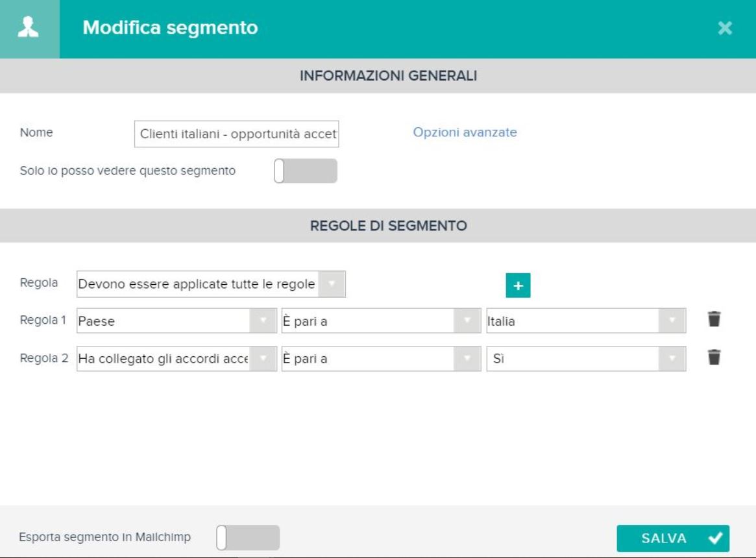Image resolution: width=756 pixels, height=558 pixels.
Task: Delete Regola 2 with its trash icon
Action: tap(714, 358)
